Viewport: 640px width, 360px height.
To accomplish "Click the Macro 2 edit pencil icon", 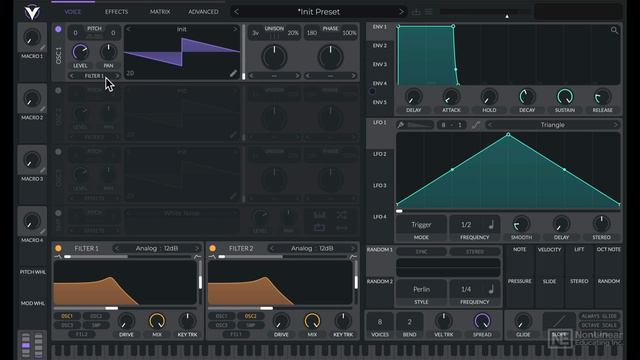I will click(42, 109).
